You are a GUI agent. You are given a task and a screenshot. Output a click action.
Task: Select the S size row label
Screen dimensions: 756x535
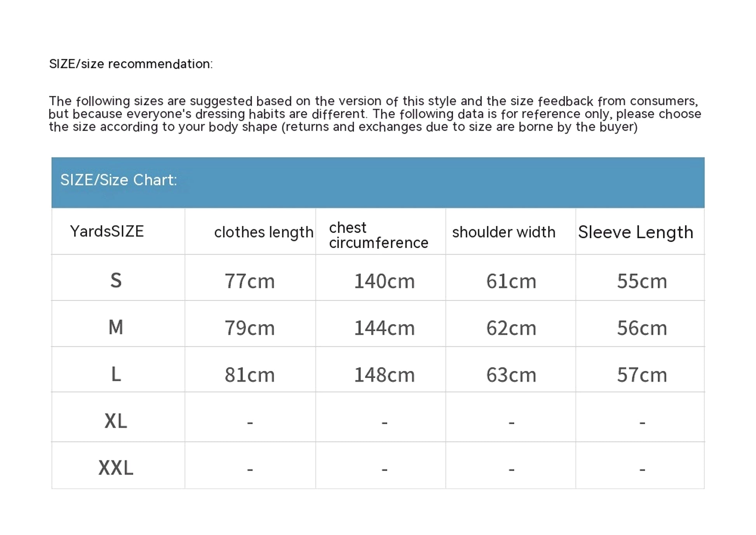[116, 280]
